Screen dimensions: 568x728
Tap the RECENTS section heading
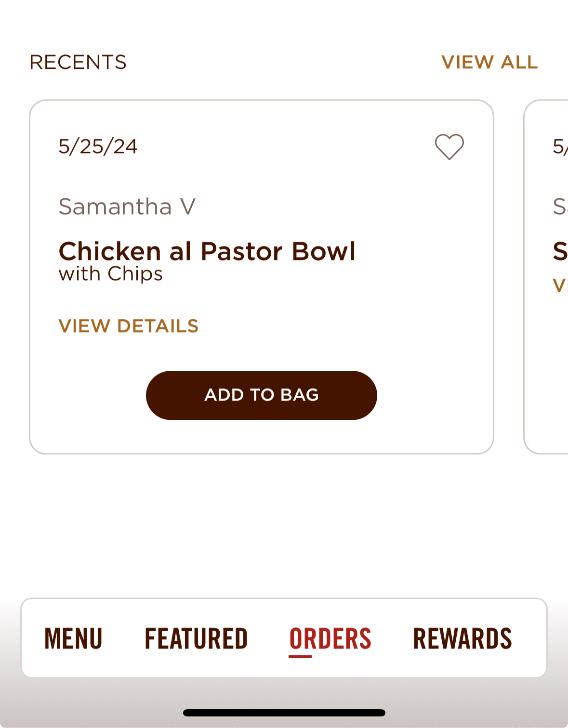78,62
